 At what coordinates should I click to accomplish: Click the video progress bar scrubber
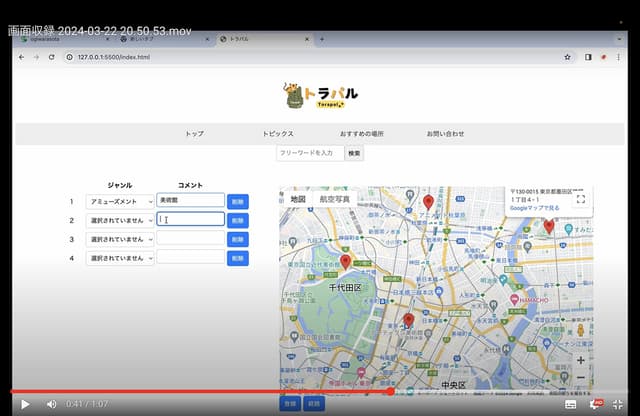(x=390, y=391)
